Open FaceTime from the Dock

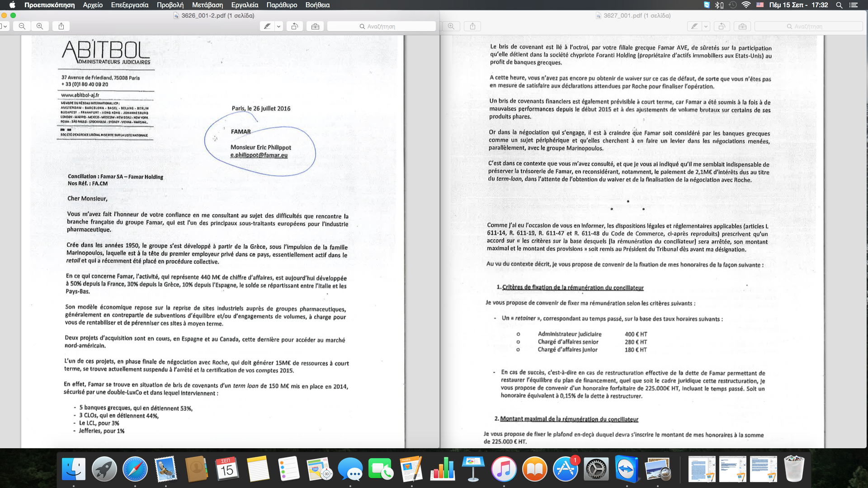[x=381, y=469]
